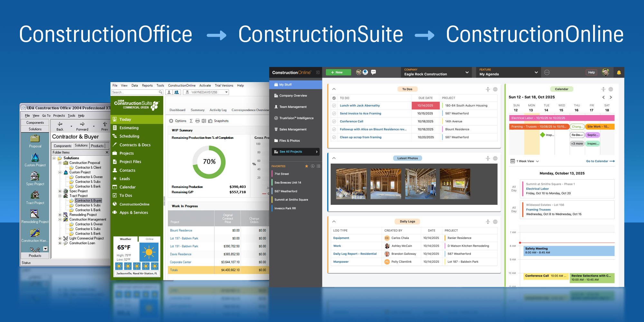The image size is (644, 322).
Task: Follow the Go to Calendar link
Action: click(600, 161)
